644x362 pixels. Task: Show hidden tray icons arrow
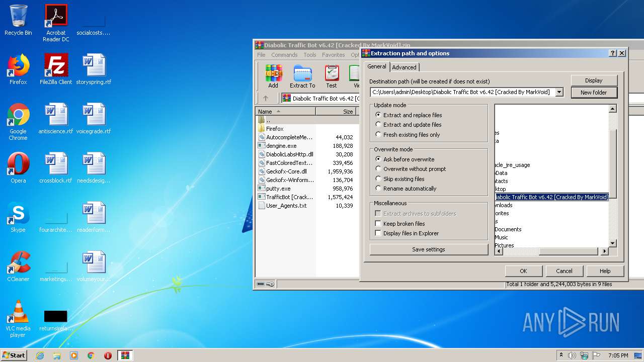(x=561, y=355)
